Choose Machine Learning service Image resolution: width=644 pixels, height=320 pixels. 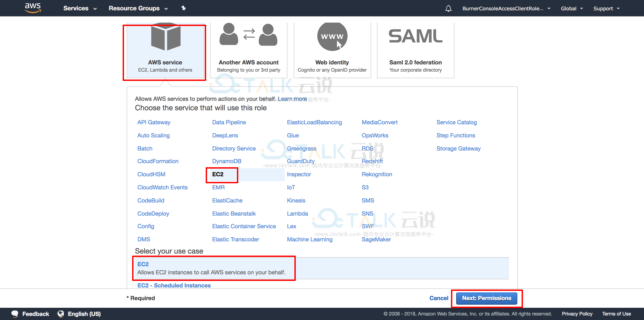tap(310, 239)
